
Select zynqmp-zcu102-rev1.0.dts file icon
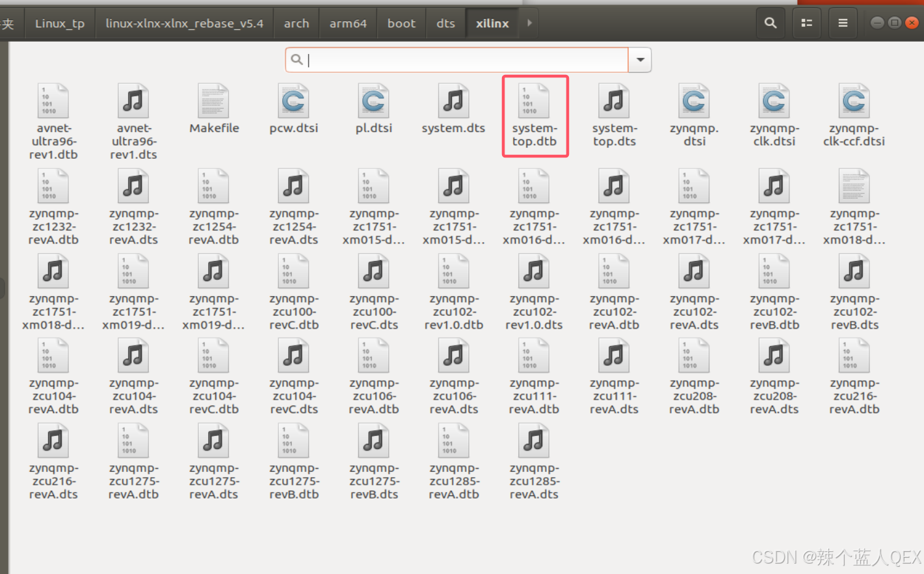(534, 271)
